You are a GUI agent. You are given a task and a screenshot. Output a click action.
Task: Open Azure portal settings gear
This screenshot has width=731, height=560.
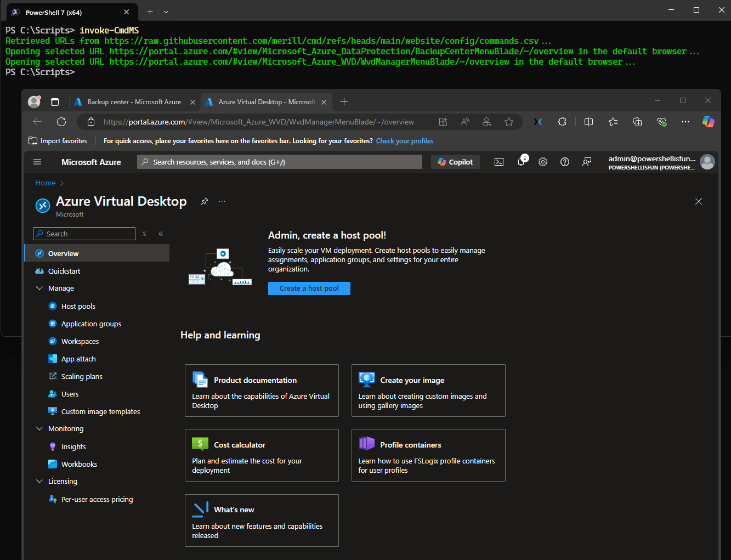click(543, 162)
